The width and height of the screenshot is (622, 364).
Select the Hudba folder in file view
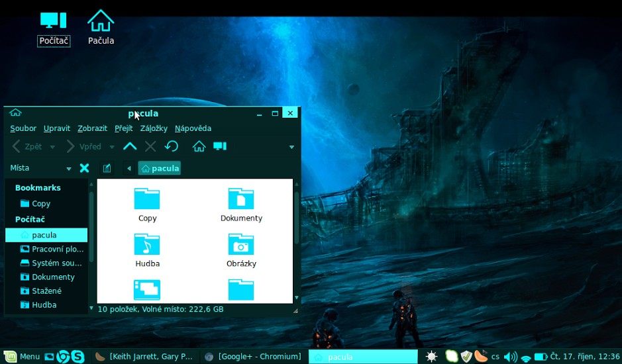coord(147,251)
